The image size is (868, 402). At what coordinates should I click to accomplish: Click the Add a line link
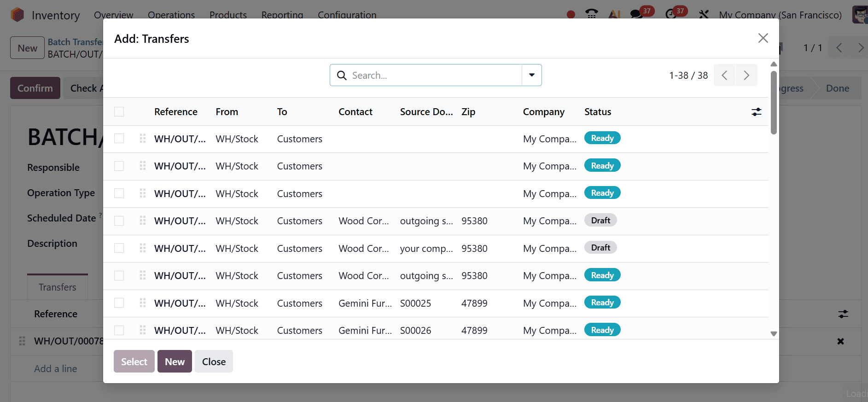[56, 368]
